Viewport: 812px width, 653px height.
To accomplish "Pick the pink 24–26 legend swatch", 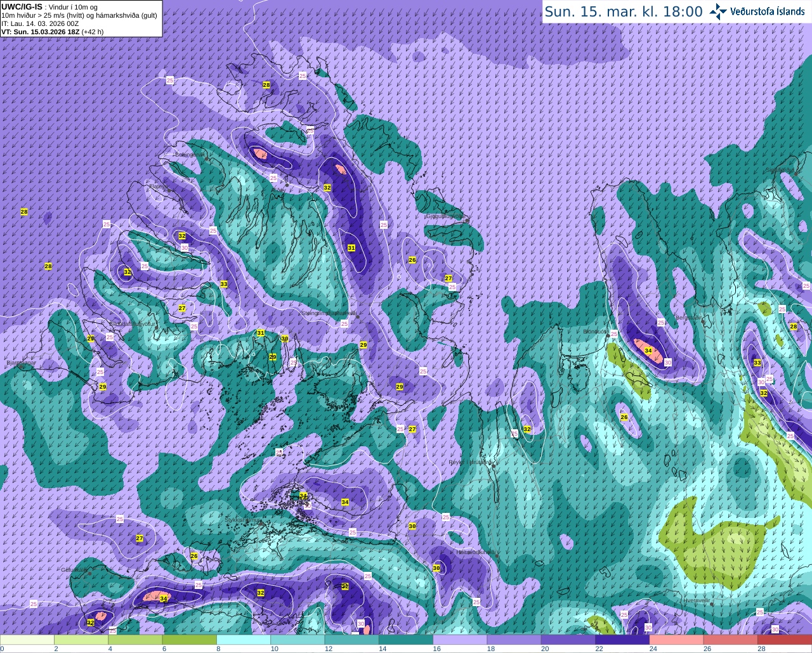I will tap(678, 640).
